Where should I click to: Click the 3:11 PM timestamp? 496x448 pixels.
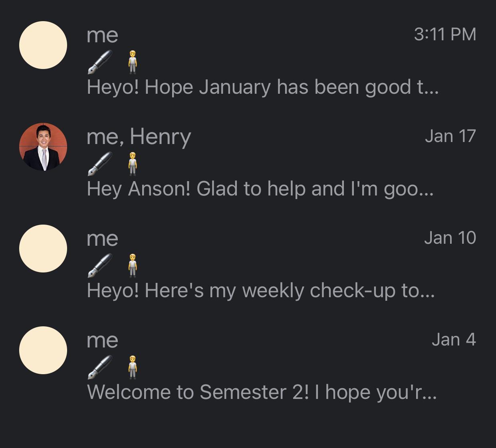coord(445,34)
